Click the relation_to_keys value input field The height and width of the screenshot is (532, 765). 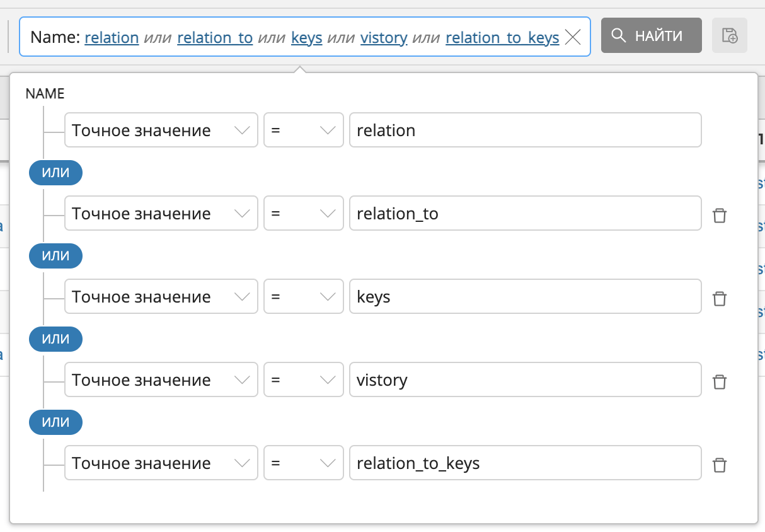(524, 463)
